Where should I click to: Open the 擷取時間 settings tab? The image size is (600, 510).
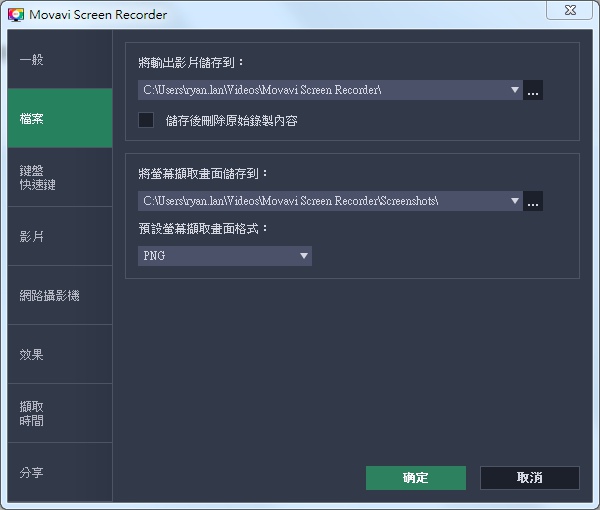click(60, 413)
